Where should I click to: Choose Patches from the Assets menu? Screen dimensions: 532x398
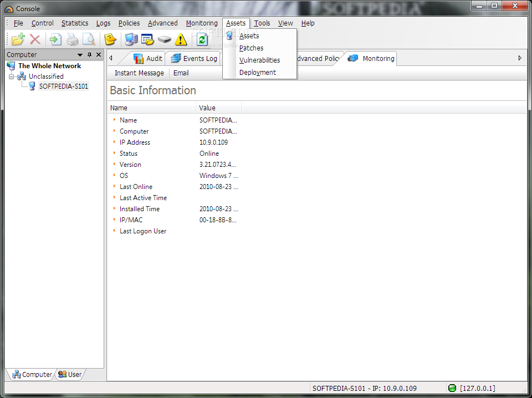click(x=260, y=48)
